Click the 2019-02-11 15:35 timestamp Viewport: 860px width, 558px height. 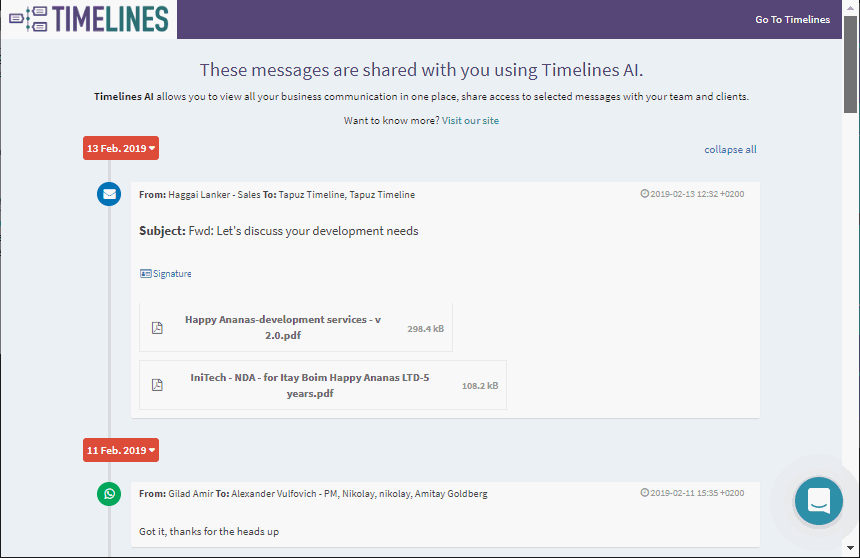697,493
